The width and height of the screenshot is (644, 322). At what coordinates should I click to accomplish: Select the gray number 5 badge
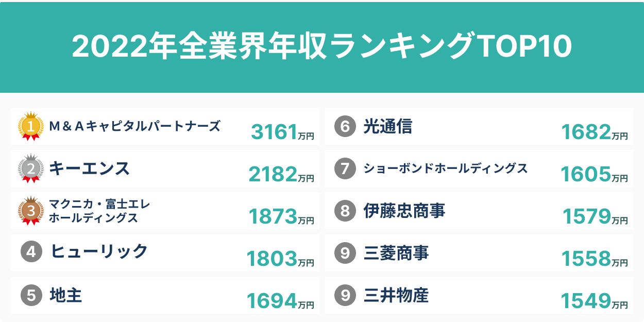coord(31,295)
